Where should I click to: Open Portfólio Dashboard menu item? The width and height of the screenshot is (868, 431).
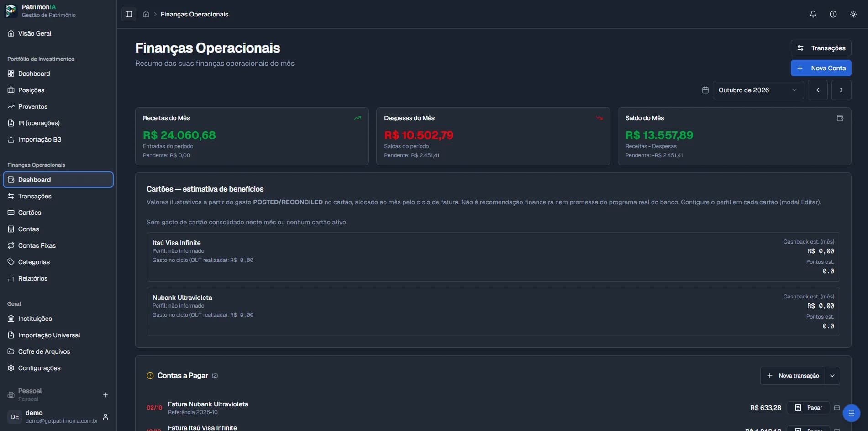pyautogui.click(x=58, y=74)
